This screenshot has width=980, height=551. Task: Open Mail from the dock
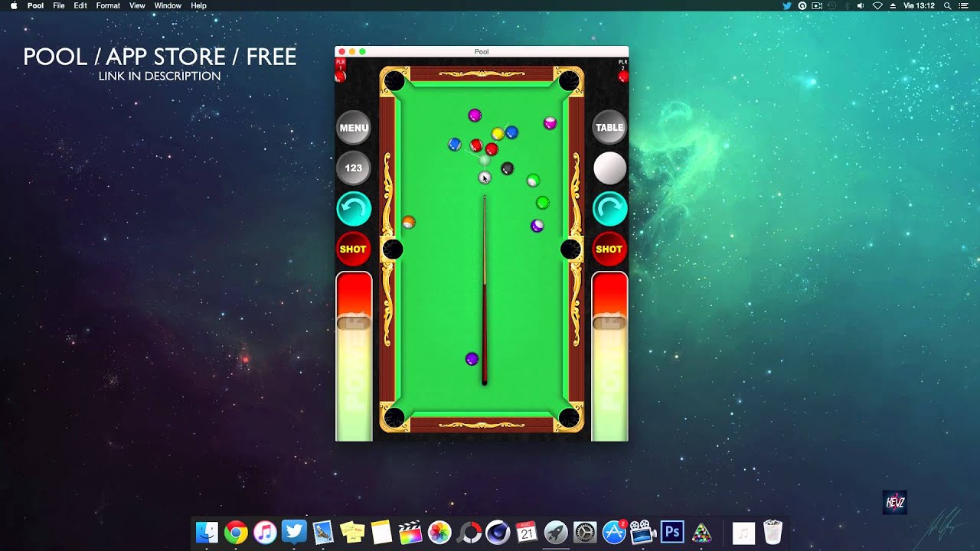pos(323,532)
